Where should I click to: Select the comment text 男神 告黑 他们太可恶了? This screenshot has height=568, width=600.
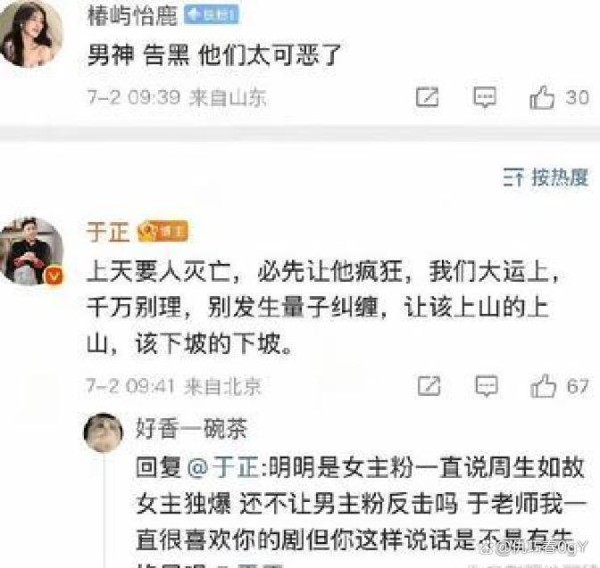point(214,55)
